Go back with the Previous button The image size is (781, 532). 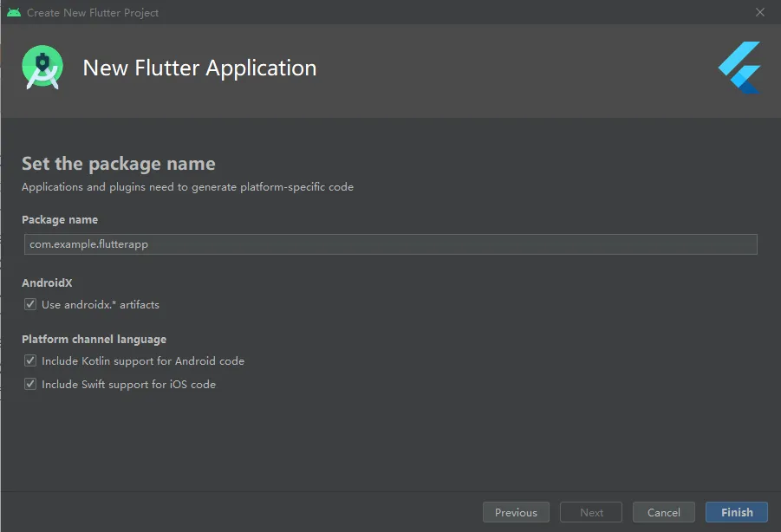(x=516, y=513)
